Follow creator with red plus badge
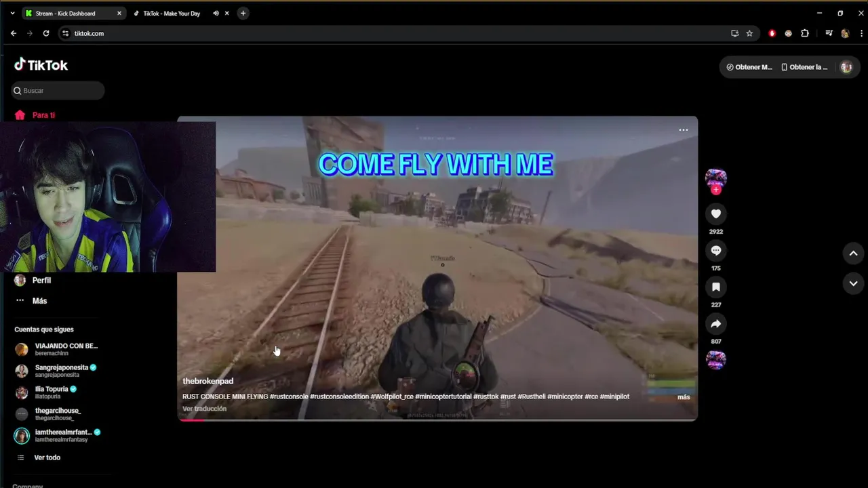Image resolution: width=868 pixels, height=488 pixels. 715,190
